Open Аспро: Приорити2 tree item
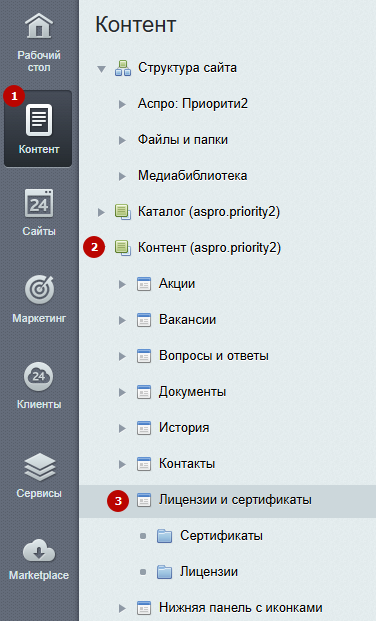The image size is (376, 621). click(x=193, y=104)
